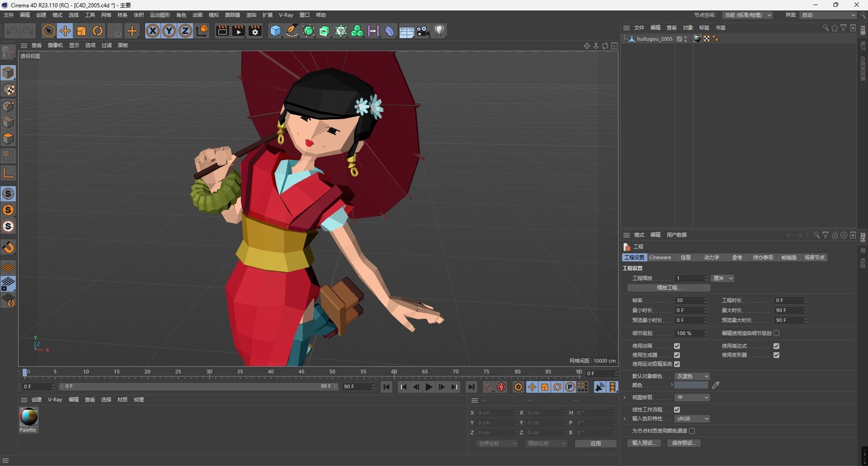Switch to the 动力学 tab
Image resolution: width=868 pixels, height=466 pixels.
tap(711, 257)
